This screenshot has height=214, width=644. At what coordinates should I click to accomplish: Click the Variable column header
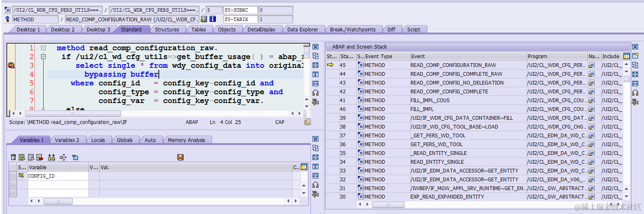58,167
